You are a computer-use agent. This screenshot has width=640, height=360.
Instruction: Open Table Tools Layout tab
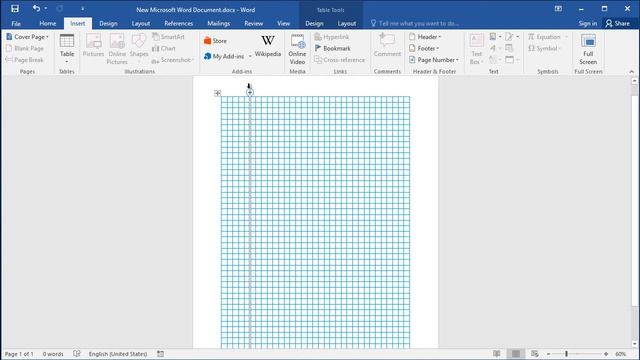tap(347, 24)
